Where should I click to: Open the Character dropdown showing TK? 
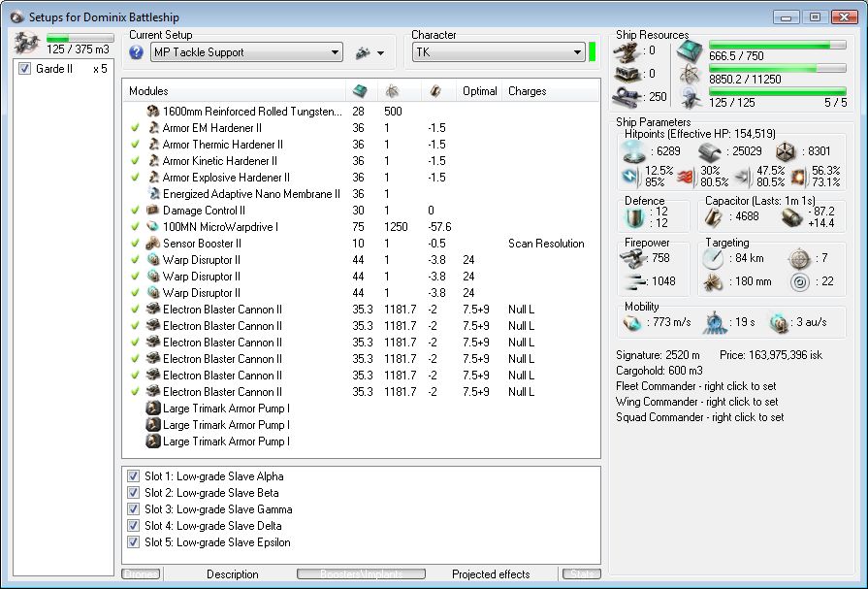coord(496,52)
